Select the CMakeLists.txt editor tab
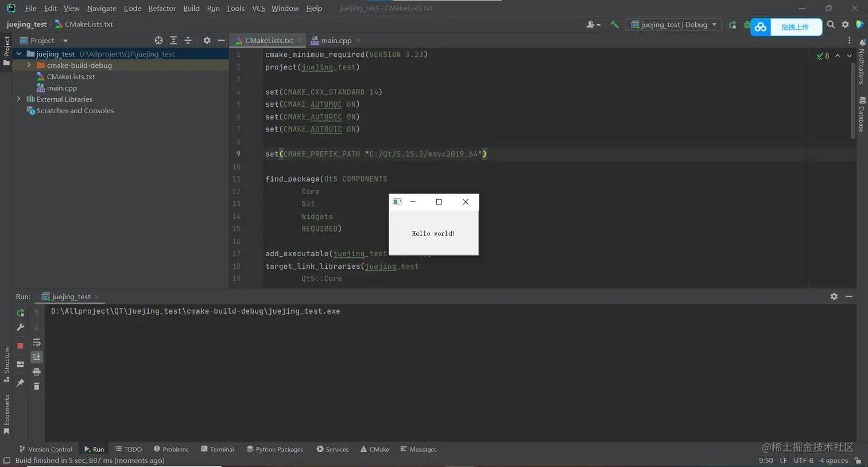The width and height of the screenshot is (868, 467). click(x=269, y=40)
